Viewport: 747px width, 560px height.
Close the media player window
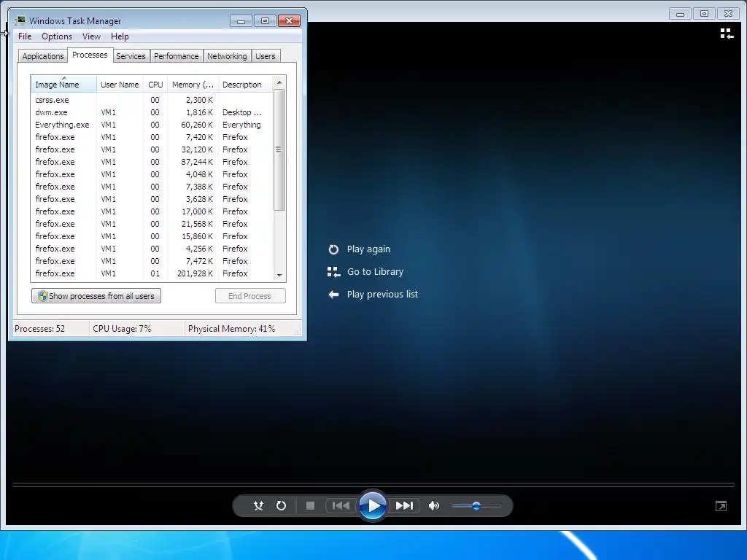(x=728, y=14)
